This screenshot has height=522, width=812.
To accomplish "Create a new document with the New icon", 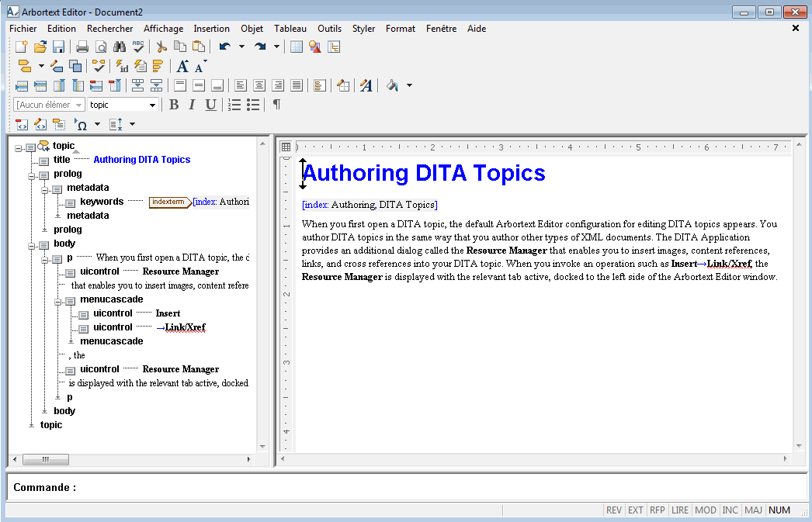I will (21, 47).
